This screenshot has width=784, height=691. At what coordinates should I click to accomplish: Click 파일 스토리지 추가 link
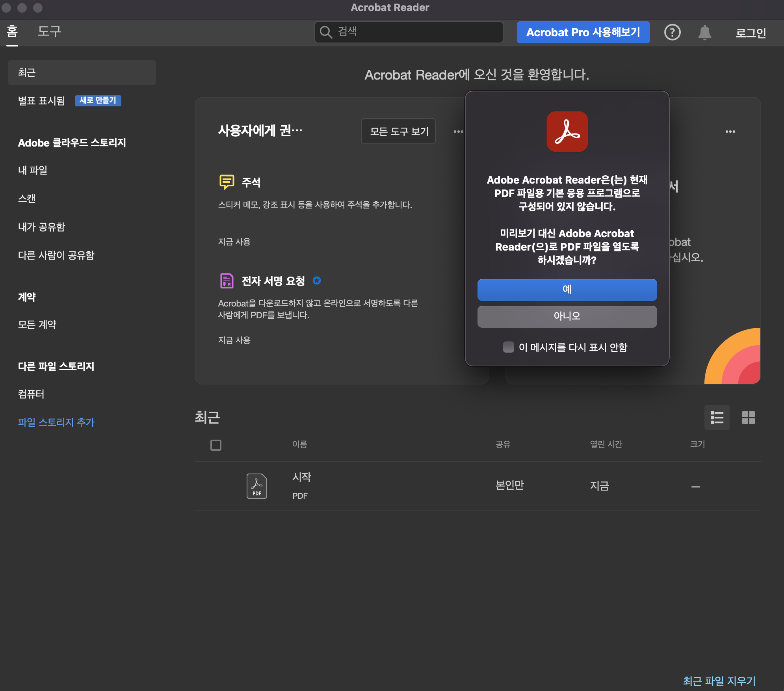click(x=56, y=422)
